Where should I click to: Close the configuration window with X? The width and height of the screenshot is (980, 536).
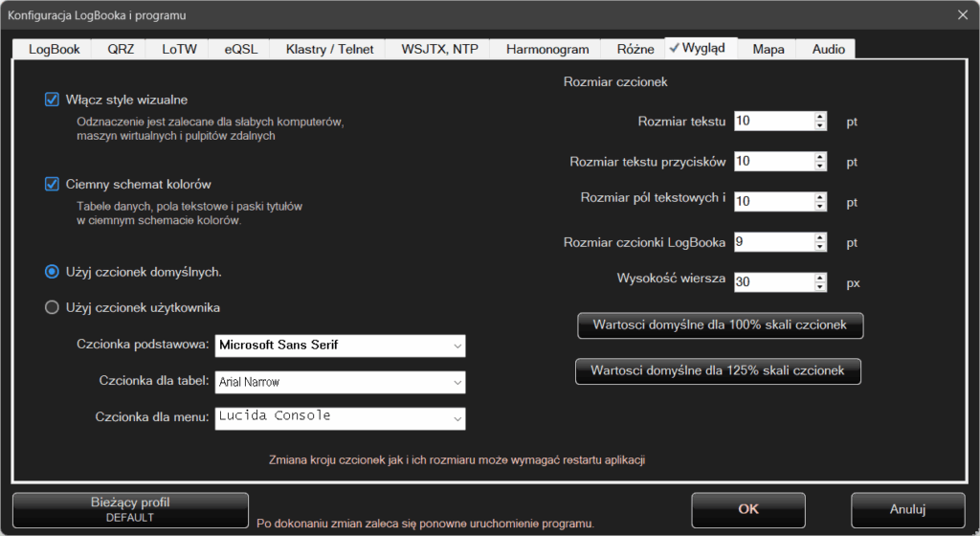pos(963,14)
